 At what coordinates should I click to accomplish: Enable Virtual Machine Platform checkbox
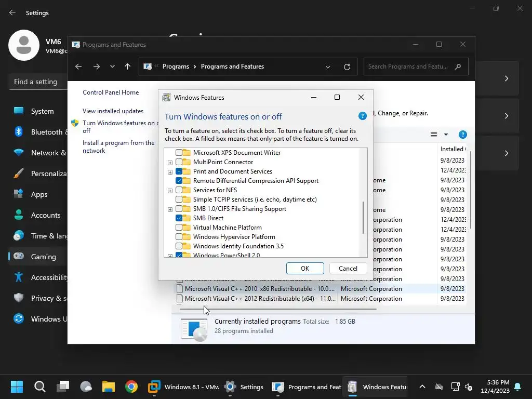179,228
